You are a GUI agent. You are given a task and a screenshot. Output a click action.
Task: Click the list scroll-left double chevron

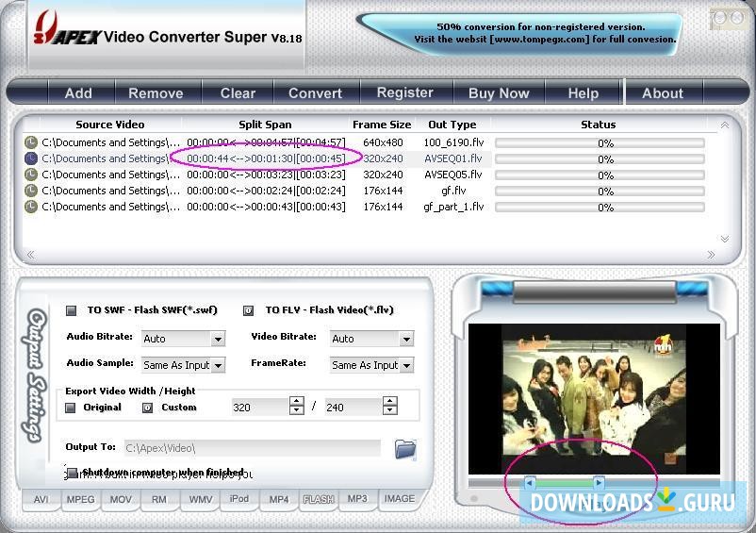click(x=30, y=255)
